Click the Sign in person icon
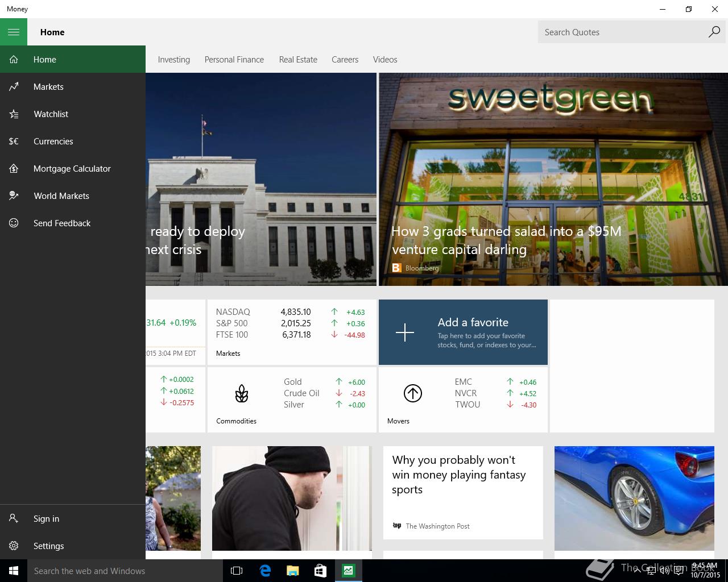728x582 pixels. coord(14,518)
